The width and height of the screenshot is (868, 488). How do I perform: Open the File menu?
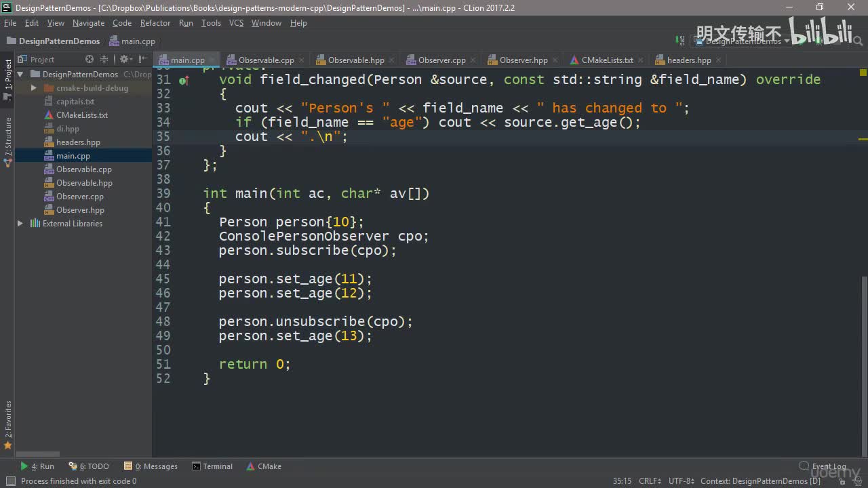[x=10, y=23]
